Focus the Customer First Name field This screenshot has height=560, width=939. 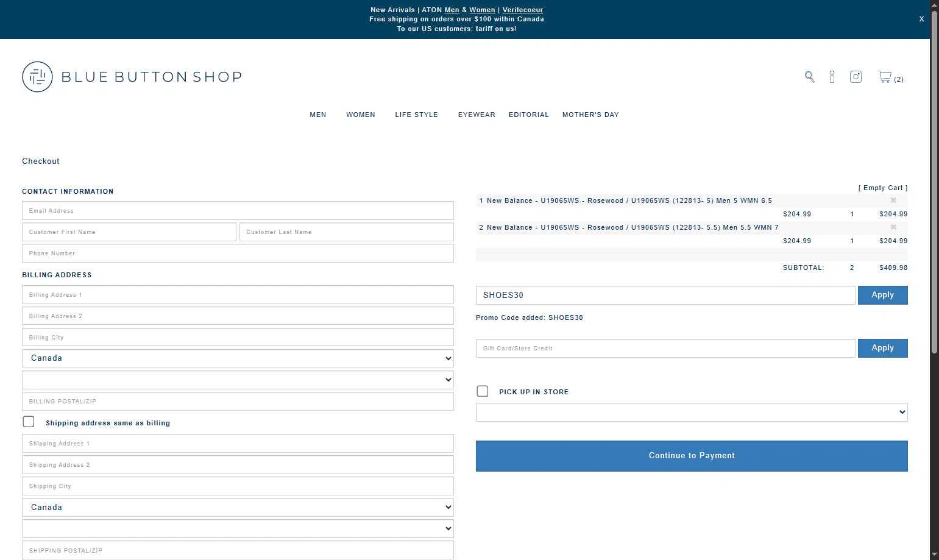[x=129, y=232]
